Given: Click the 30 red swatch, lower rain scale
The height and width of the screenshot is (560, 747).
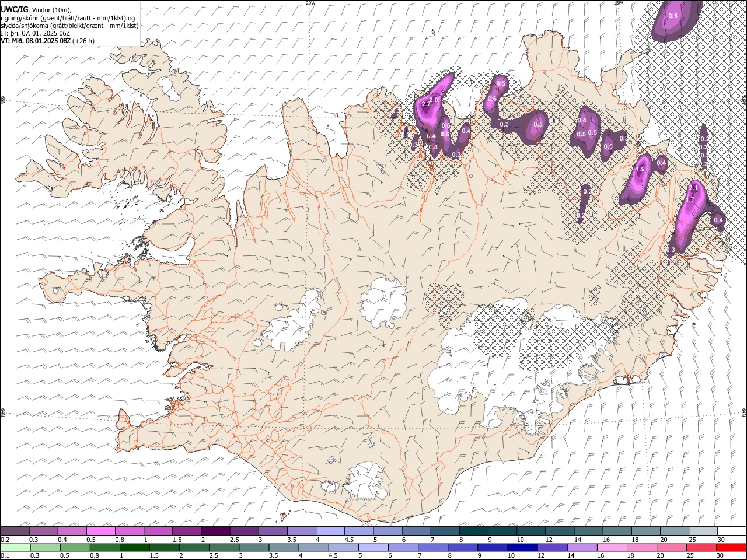Looking at the screenshot, I should pos(731,548).
